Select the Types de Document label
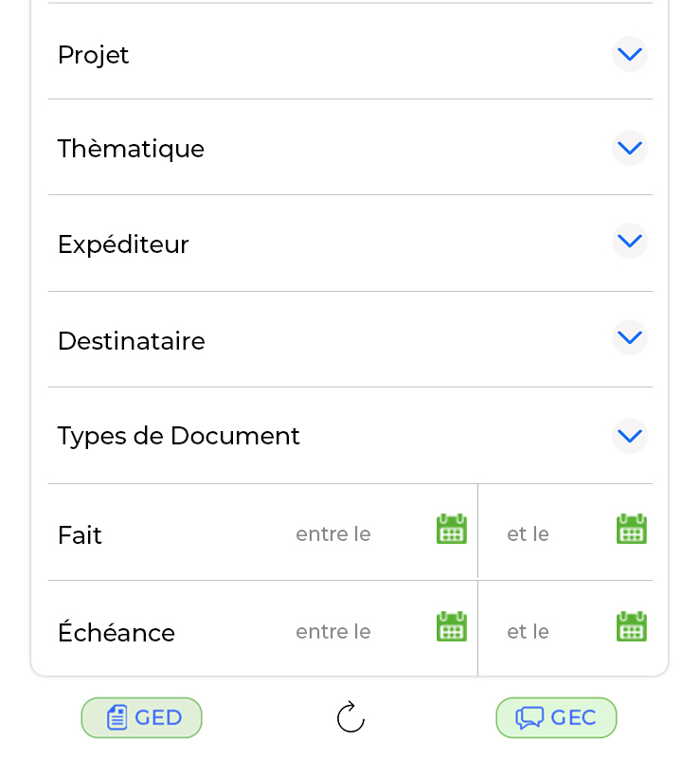The height and width of the screenshot is (758, 700). click(178, 436)
